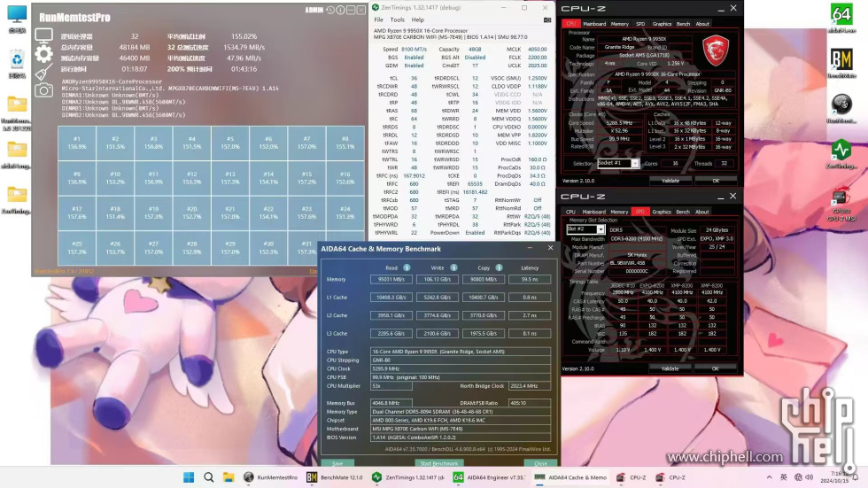Switch to Mainboard tab in top CPU-Z
The width and height of the screenshot is (868, 488).
tap(594, 24)
